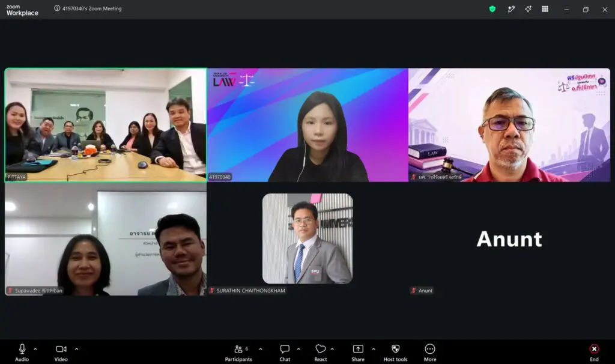
Task: End the meeting with the End button
Action: click(x=594, y=352)
